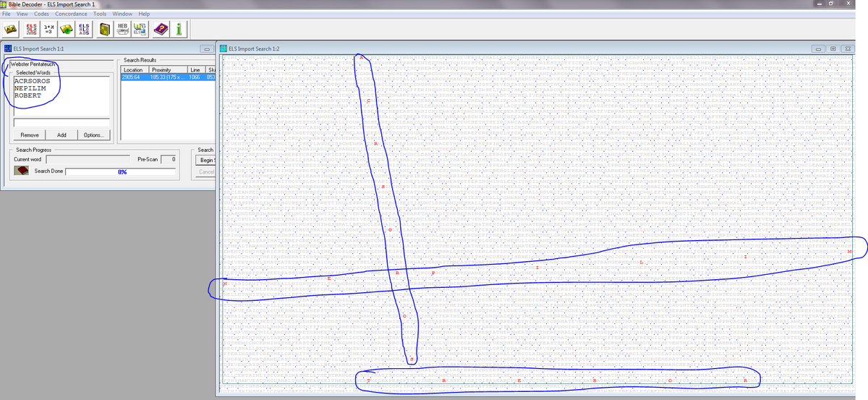
Task: Sort results by Location column header
Action: pos(135,69)
